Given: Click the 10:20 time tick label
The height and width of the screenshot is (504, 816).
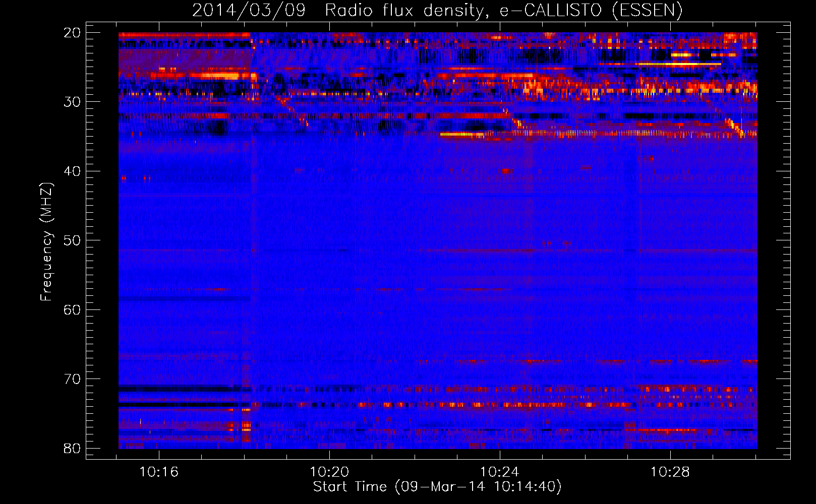Looking at the screenshot, I should (329, 472).
